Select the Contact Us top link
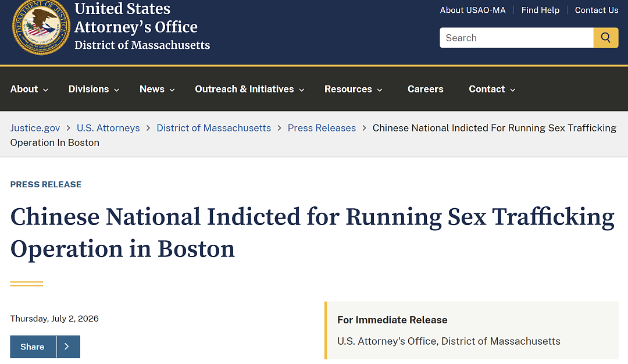Image resolution: width=628 pixels, height=364 pixels. tap(597, 10)
